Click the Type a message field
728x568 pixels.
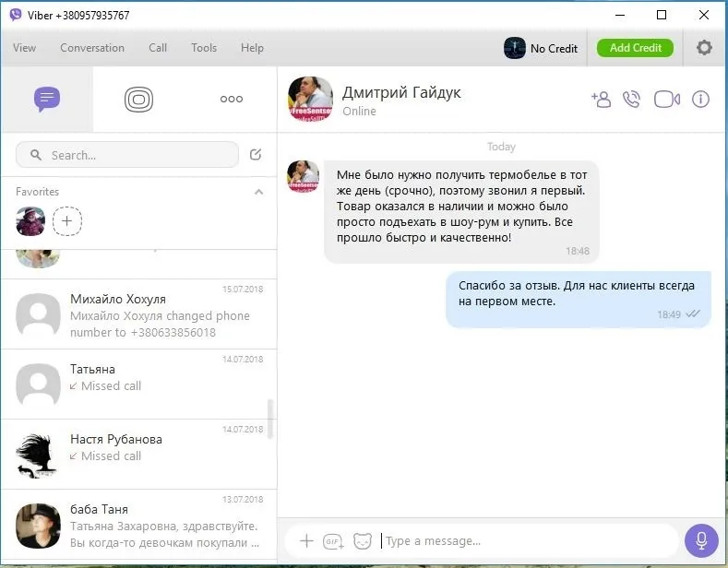(530, 541)
